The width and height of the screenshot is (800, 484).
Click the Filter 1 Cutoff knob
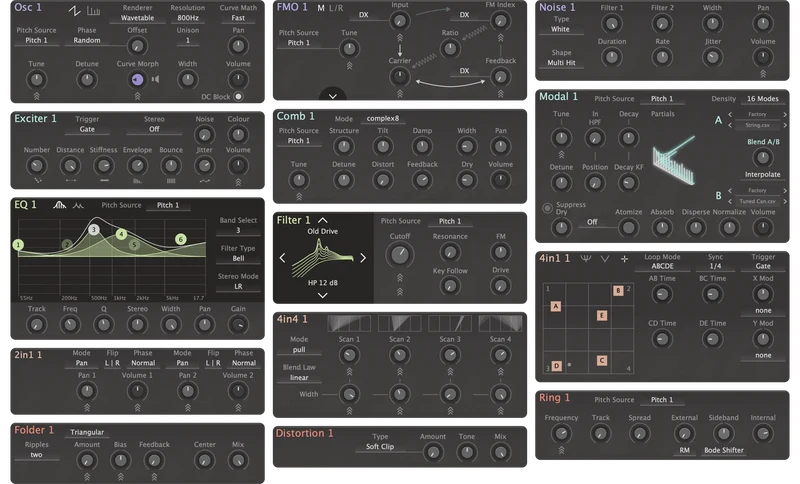click(400, 254)
